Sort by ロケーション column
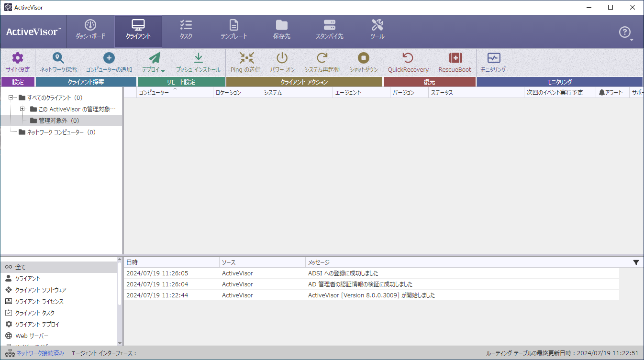 [x=237, y=93]
